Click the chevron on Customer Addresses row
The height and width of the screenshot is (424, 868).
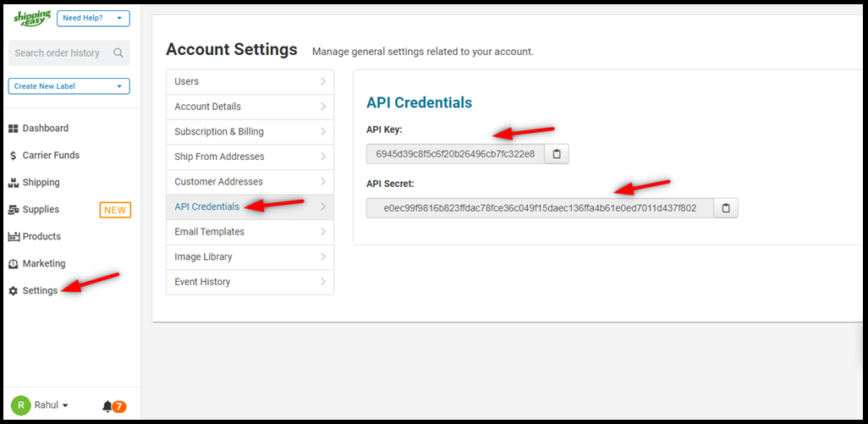point(323,182)
